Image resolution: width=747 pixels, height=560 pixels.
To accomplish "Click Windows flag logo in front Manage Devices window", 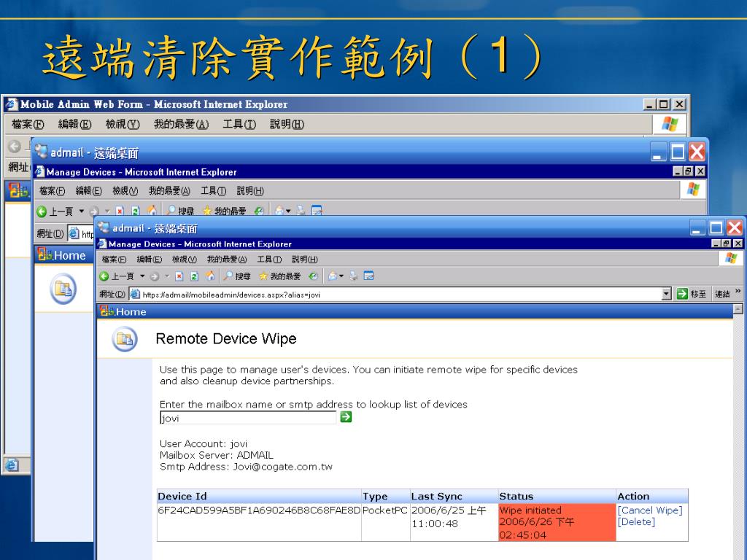I will click(x=731, y=259).
